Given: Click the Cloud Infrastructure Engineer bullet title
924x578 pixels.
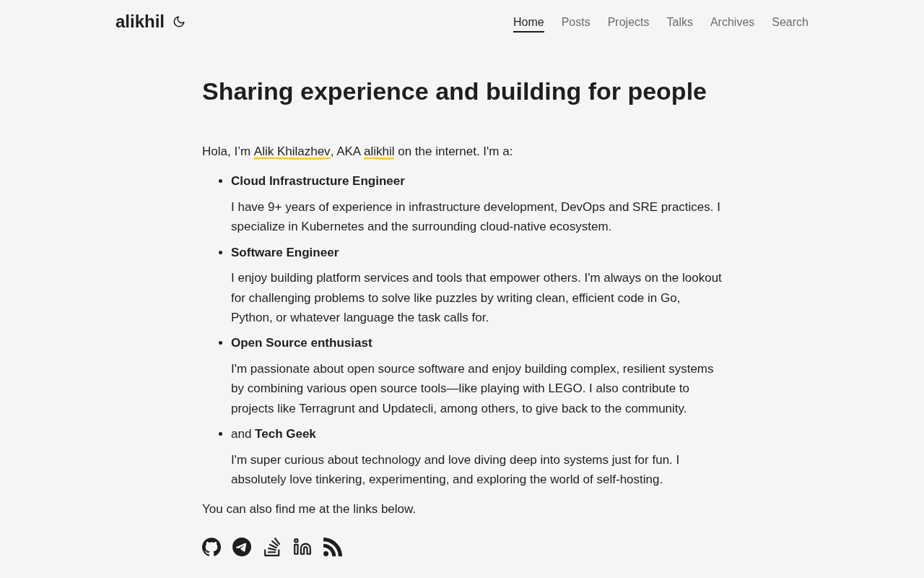Looking at the screenshot, I should (318, 181).
